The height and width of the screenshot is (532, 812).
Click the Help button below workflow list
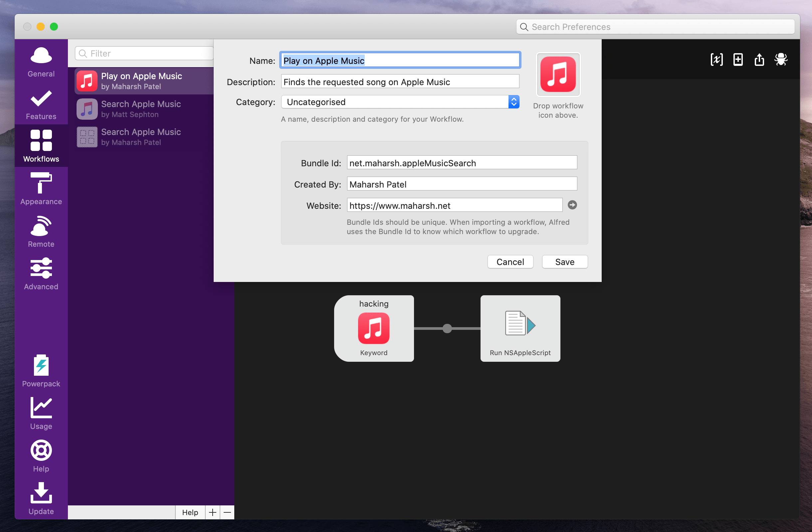click(190, 512)
